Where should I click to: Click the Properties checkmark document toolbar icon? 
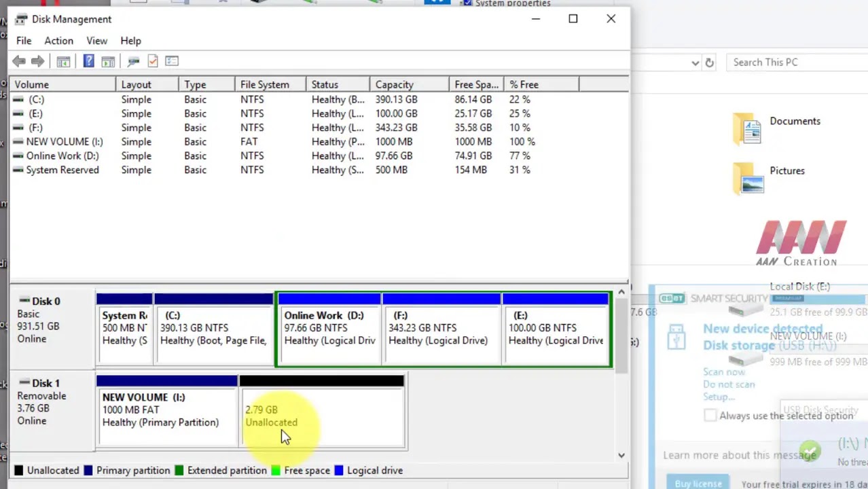coord(153,62)
